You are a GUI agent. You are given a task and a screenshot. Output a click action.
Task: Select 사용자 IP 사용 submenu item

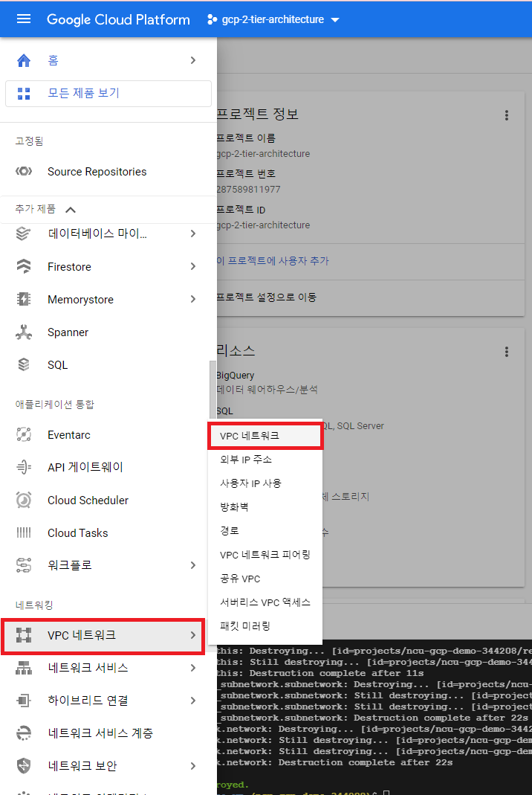click(265, 483)
